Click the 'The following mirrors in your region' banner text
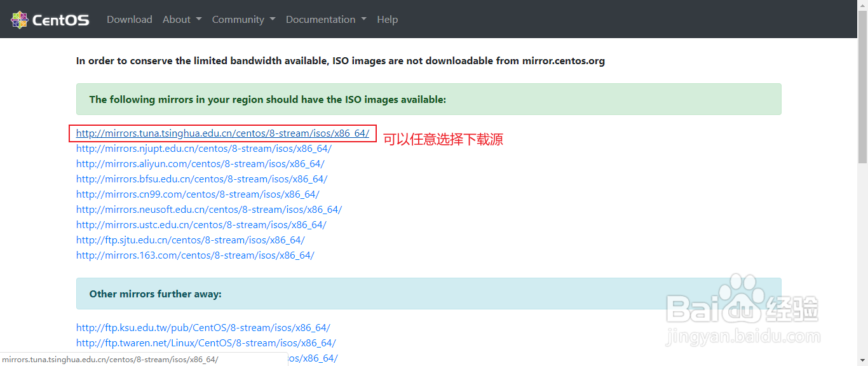 [x=268, y=99]
